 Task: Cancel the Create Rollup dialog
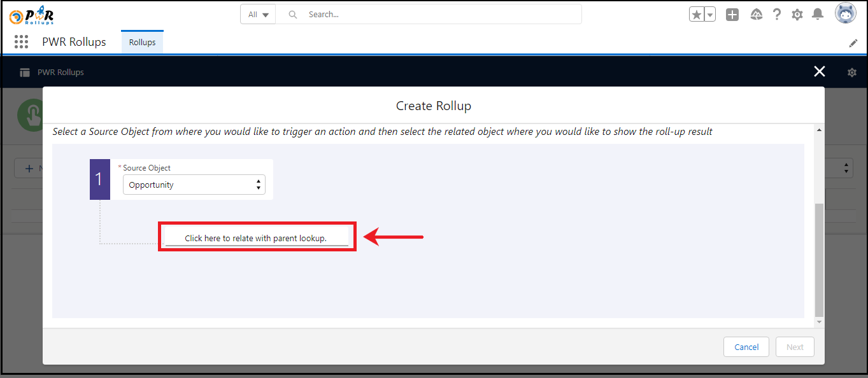pyautogui.click(x=746, y=347)
